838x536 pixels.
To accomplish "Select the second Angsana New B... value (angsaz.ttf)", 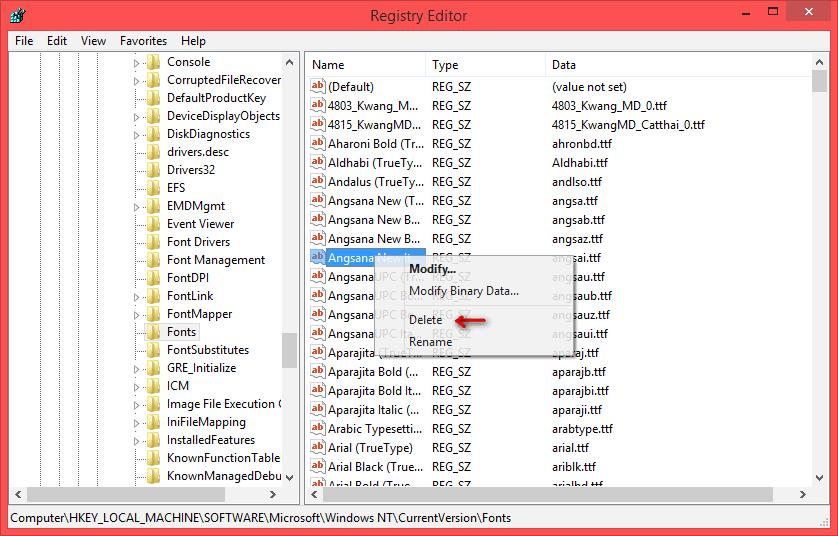I will (374, 238).
